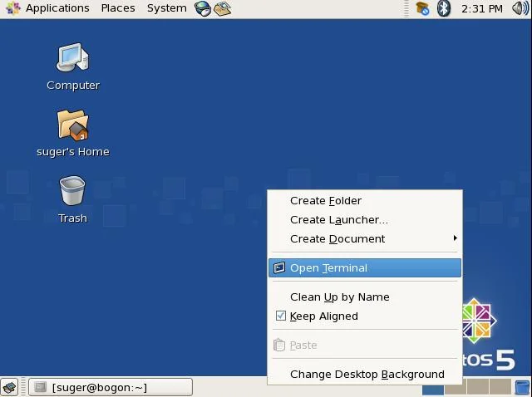Screen dimensions: 532x397
Task: Select Open Terminal in context menu
Action: point(365,267)
